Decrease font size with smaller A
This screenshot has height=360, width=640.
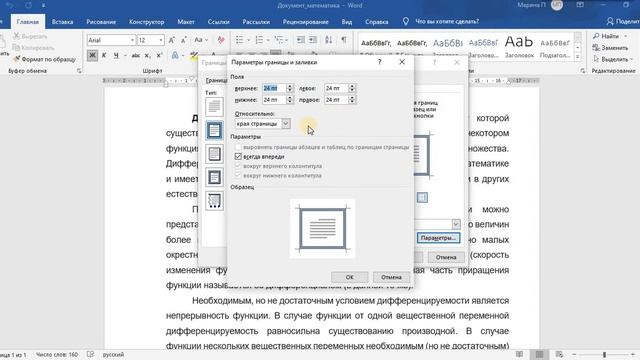pos(184,40)
